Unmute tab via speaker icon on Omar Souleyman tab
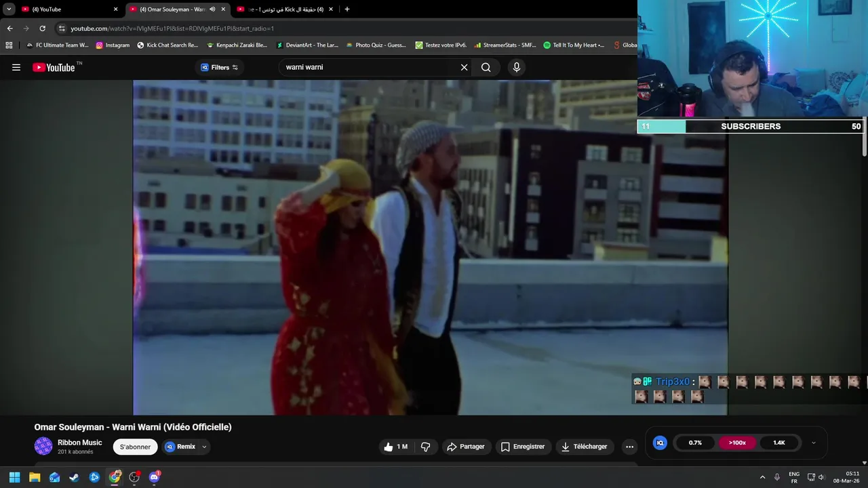Screen dimensions: 868x488 click(x=212, y=9)
